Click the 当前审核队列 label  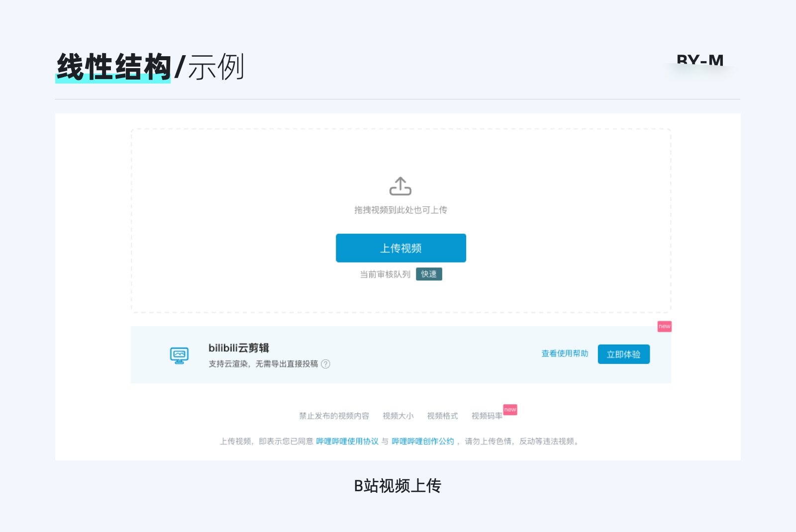pyautogui.click(x=385, y=274)
